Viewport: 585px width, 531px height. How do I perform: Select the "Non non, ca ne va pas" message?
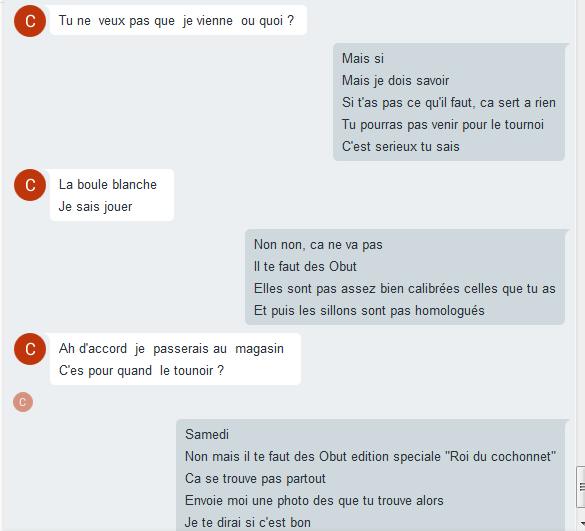point(318,245)
